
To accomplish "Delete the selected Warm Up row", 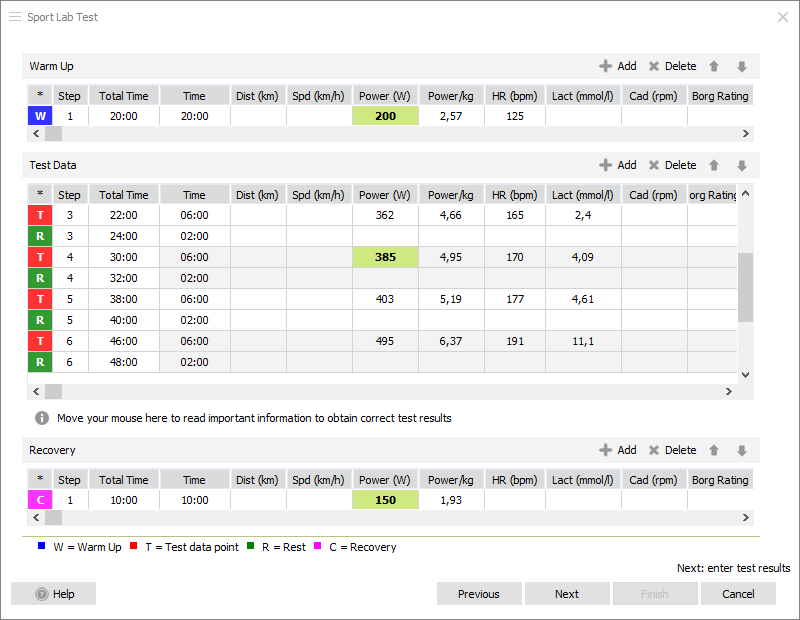I will point(672,66).
